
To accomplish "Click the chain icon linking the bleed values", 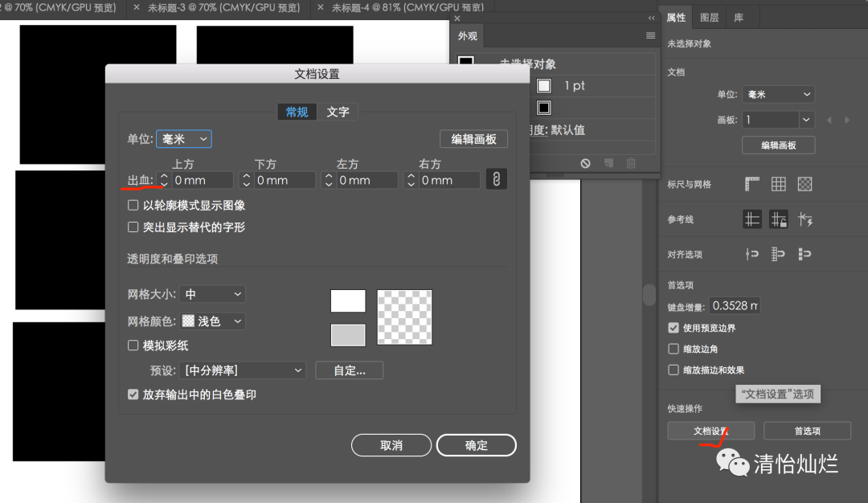I will (x=496, y=178).
